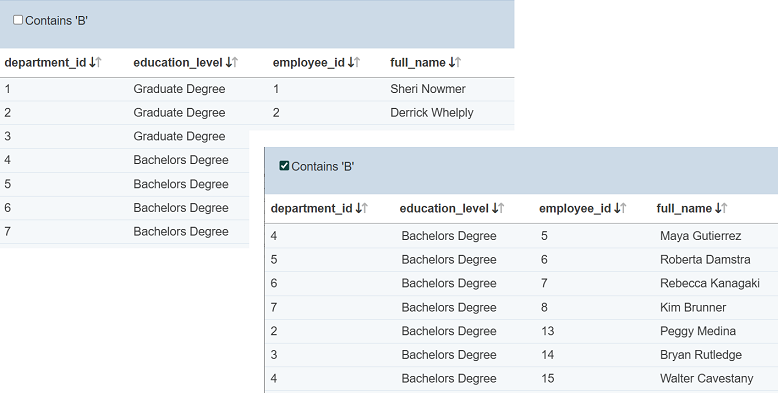Select the Bryan Rutledge row
This screenshot has width=778, height=393.
521,355
